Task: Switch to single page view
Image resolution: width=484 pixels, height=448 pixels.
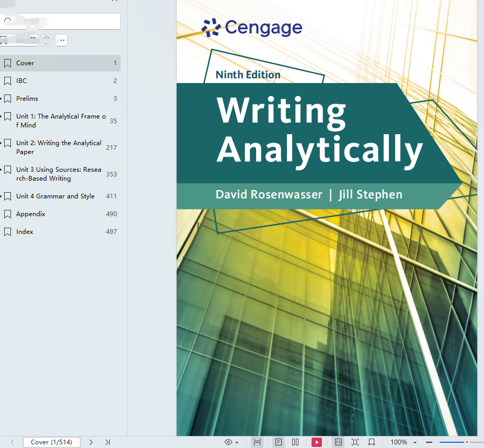Action: pos(279,442)
